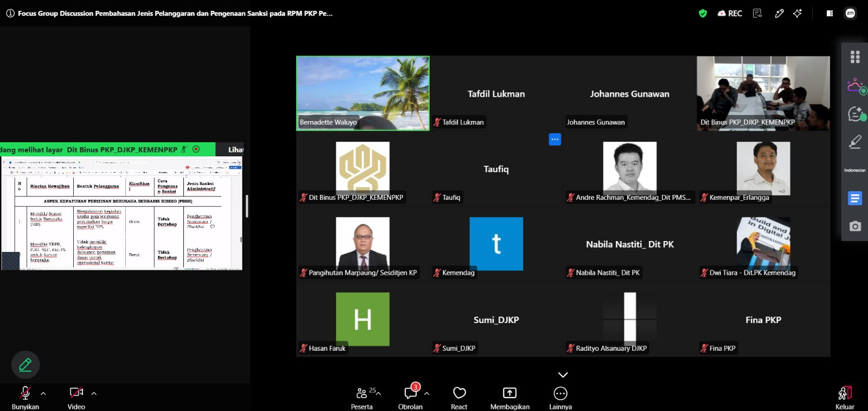The height and width of the screenshot is (411, 868).
Task: Open the Indonesian interpretation language option
Action: [x=855, y=170]
